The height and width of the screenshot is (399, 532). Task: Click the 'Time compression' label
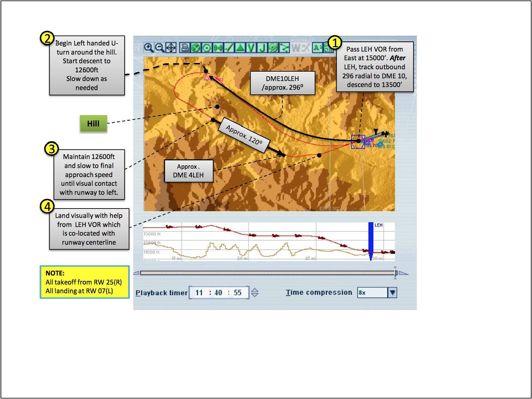(x=319, y=293)
